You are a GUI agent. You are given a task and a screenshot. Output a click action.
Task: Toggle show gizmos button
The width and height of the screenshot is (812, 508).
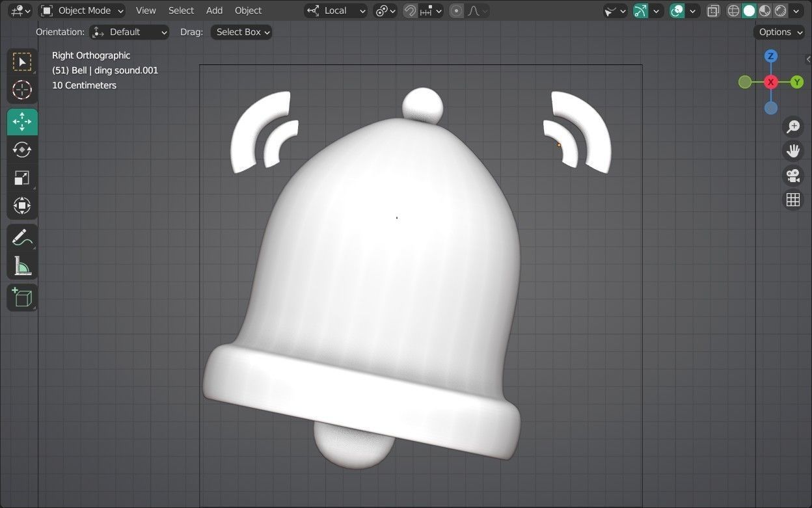641,10
